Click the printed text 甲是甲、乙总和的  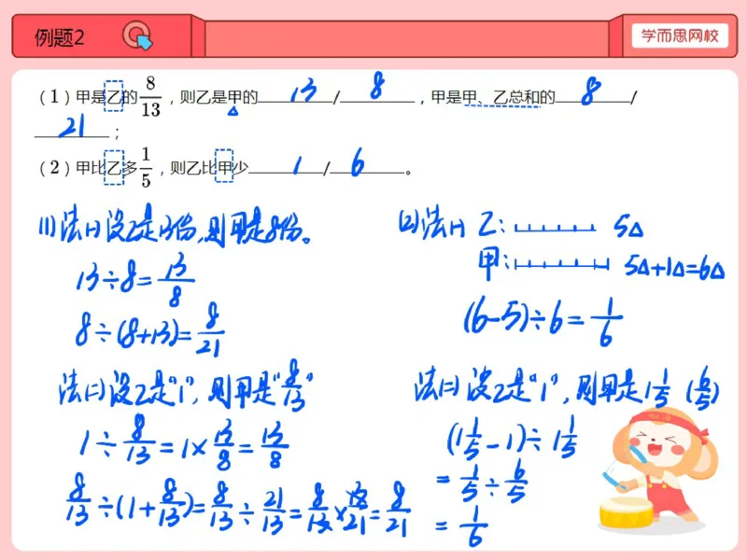click(493, 97)
